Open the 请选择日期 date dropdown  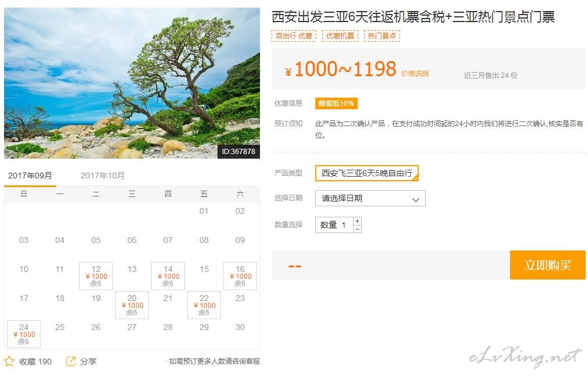[x=370, y=198]
